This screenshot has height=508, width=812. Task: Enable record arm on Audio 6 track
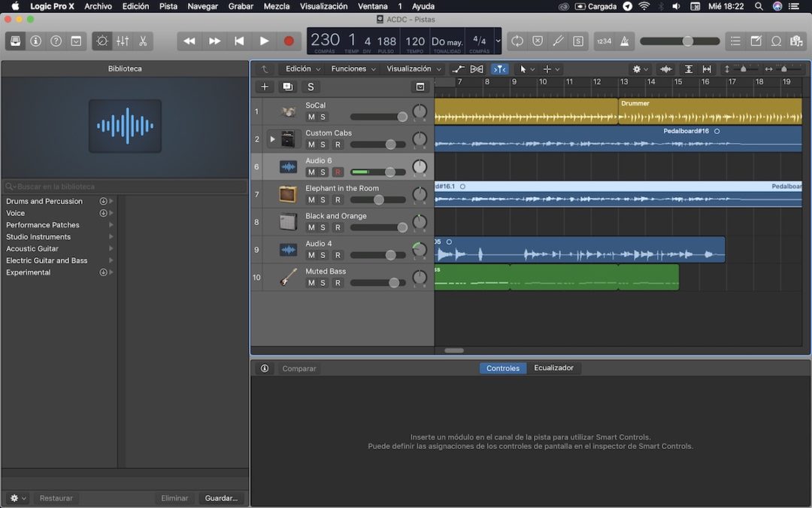point(338,172)
